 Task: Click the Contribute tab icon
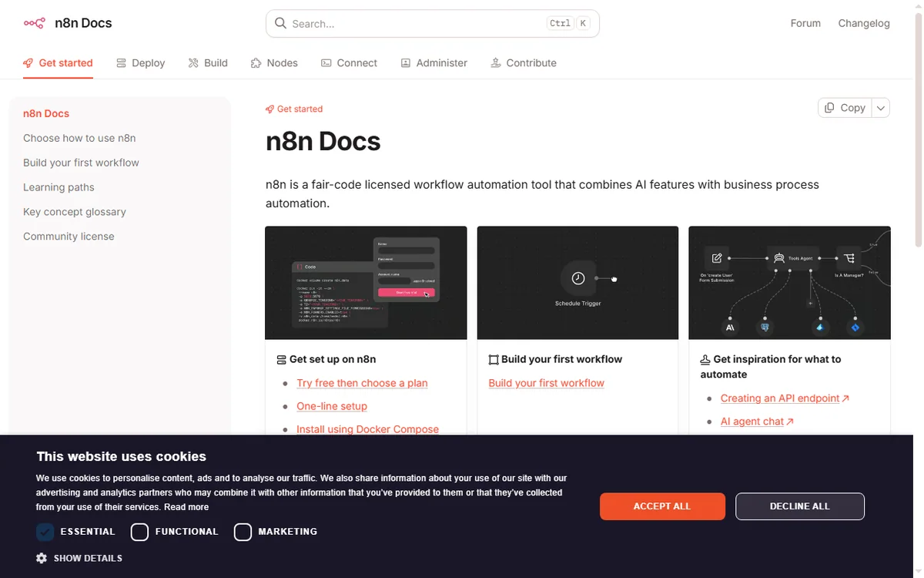click(496, 63)
